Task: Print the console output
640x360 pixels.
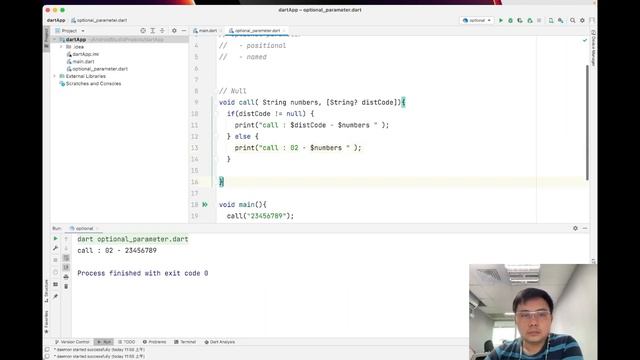Action: click(66, 277)
